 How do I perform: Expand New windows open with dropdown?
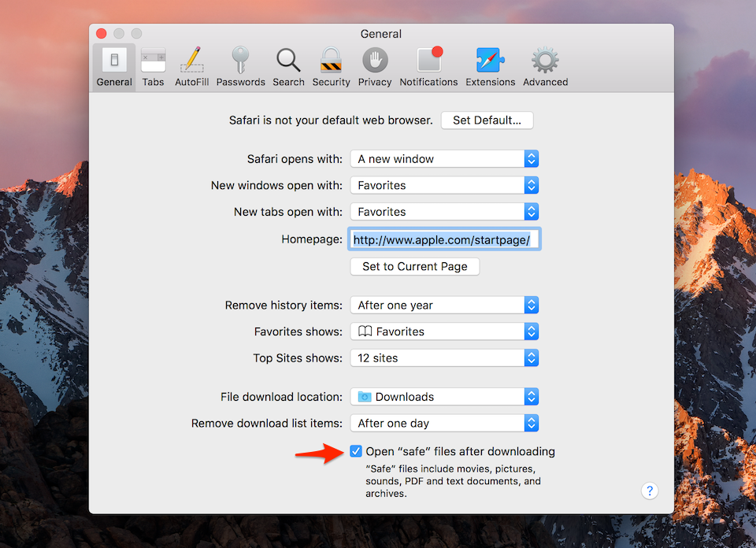pyautogui.click(x=444, y=186)
